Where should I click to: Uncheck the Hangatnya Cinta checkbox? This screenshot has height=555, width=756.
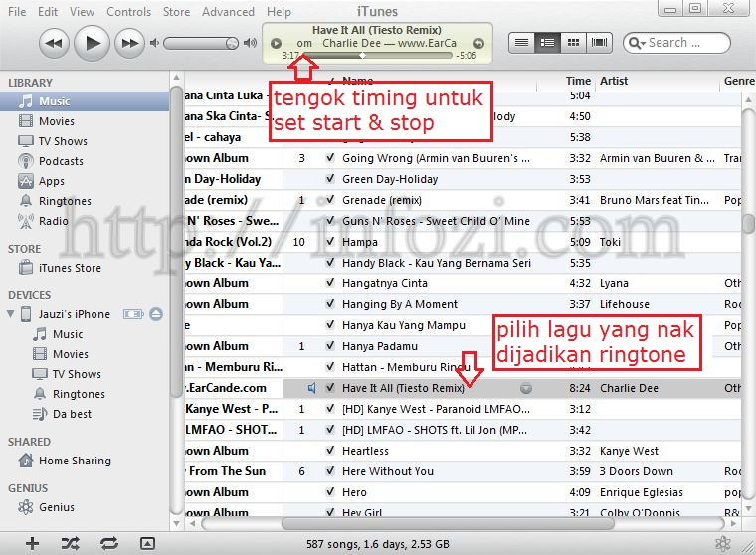click(330, 283)
